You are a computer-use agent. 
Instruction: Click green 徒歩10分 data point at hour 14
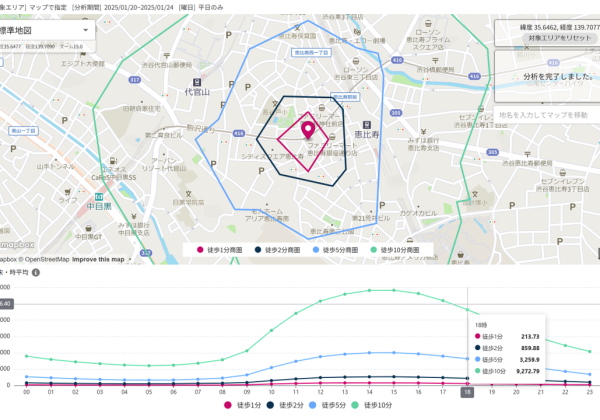[369, 290]
